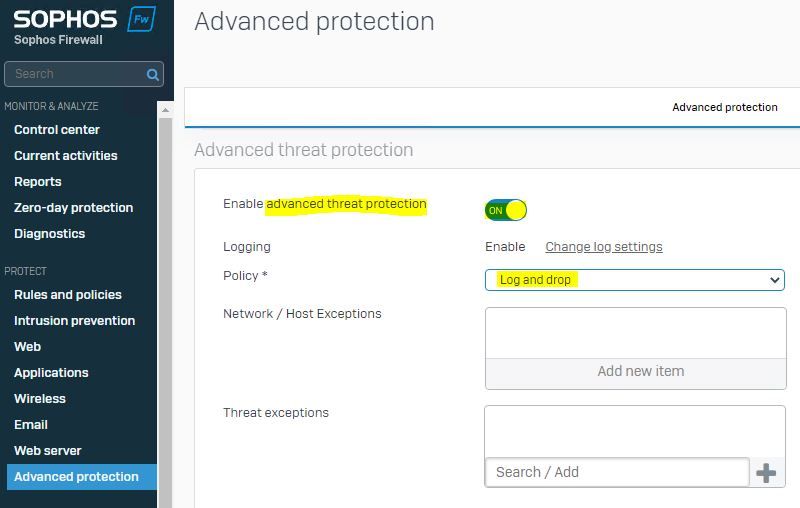Go to Zero-day protection menu item
The height and width of the screenshot is (508, 800).
pos(73,208)
